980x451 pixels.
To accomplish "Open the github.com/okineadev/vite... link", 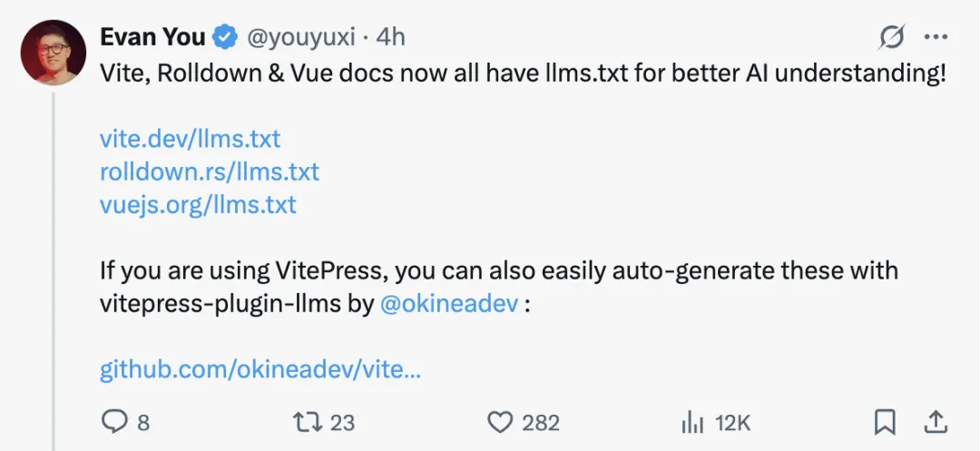I will [260, 370].
